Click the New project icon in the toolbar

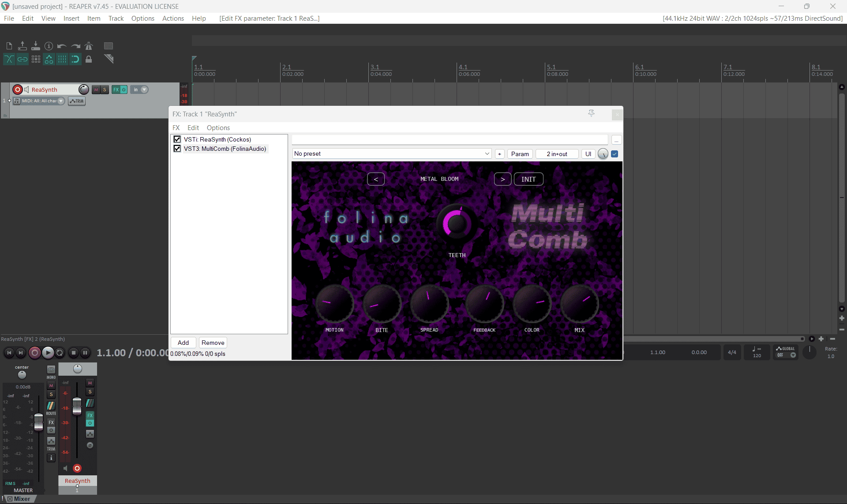9,46
